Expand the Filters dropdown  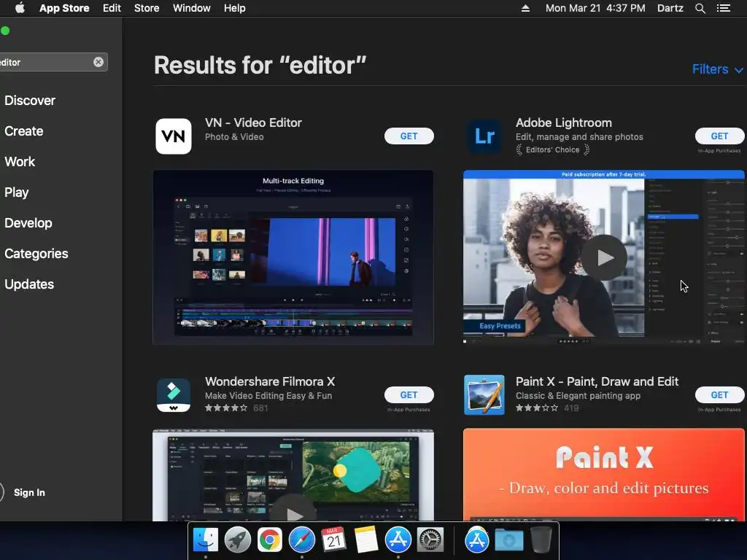click(x=718, y=69)
